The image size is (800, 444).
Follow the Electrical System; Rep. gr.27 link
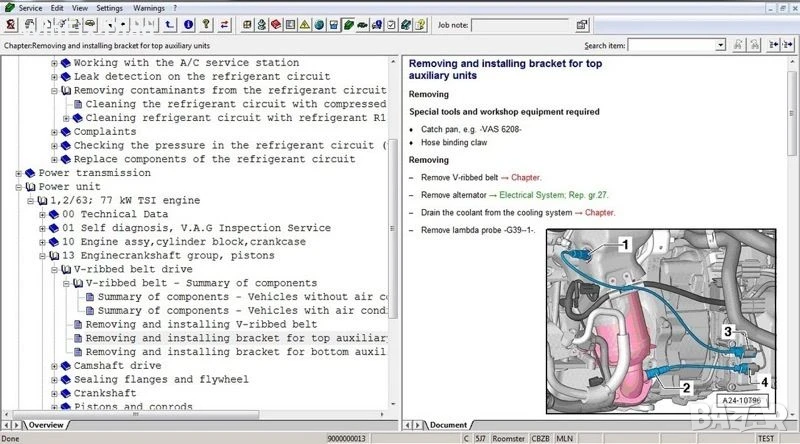[x=553, y=195]
